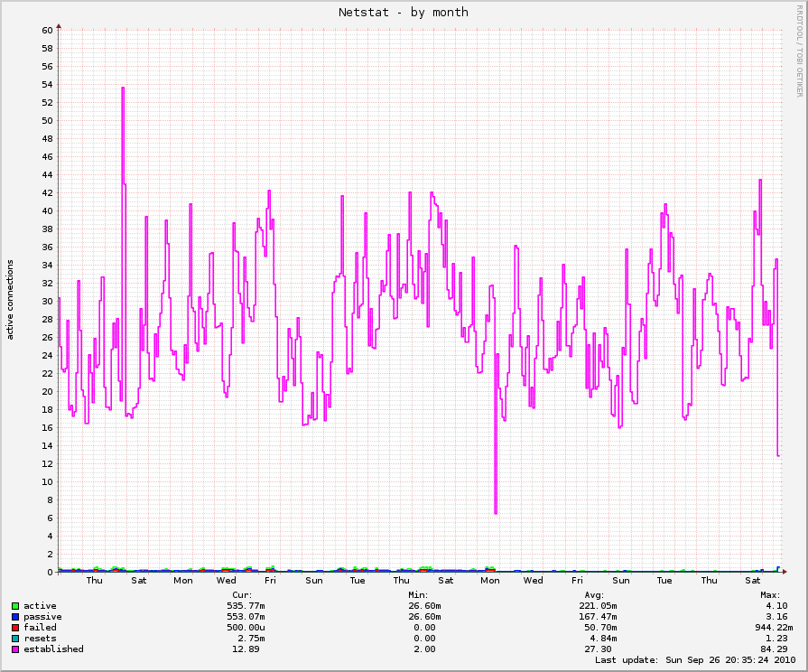The image size is (808, 672).
Task: Select resets row's Min value 0.00
Action: 424,639
